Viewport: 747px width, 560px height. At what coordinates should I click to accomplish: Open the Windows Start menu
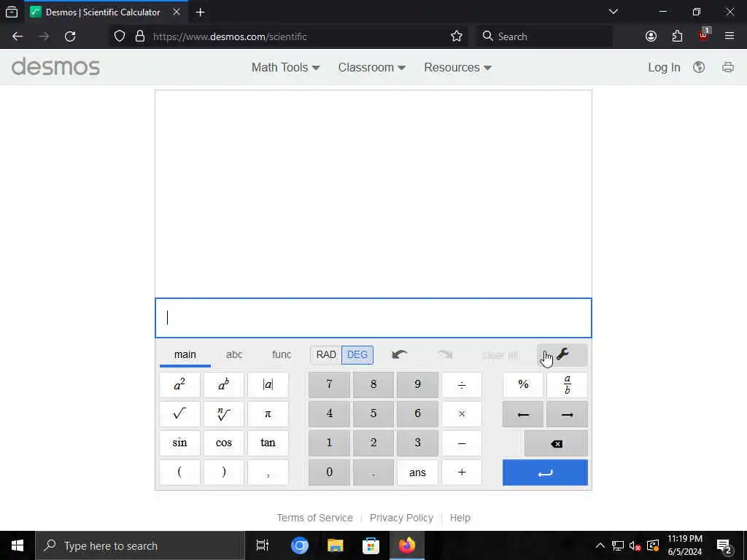coord(18,545)
